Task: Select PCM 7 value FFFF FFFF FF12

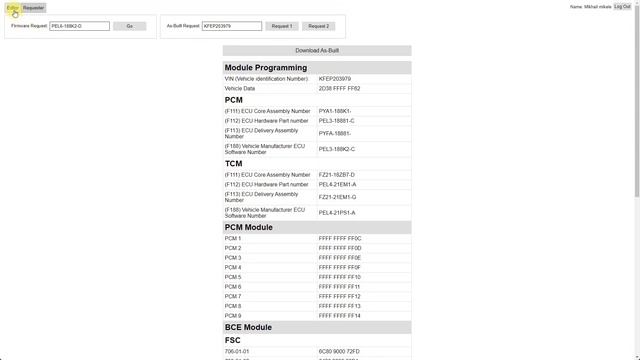Action: [x=340, y=297]
